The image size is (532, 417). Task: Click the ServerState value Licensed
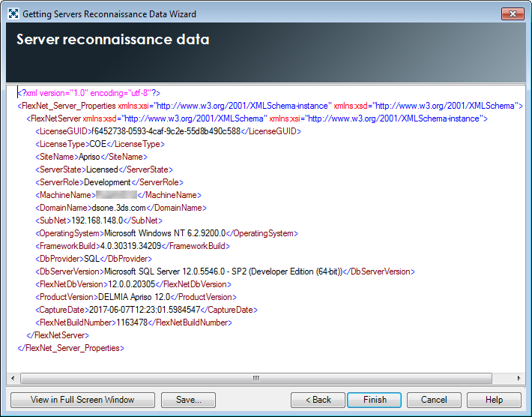(102, 169)
